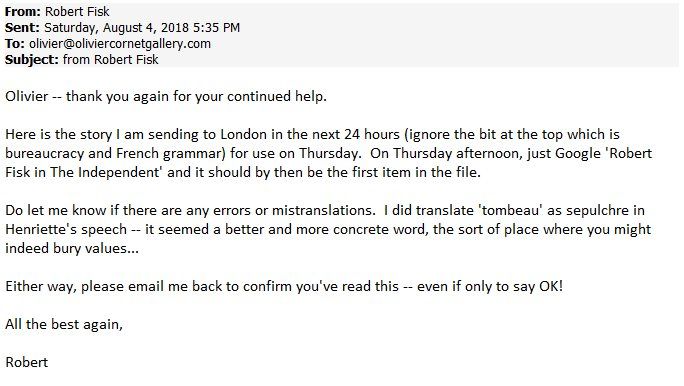Screen dimensions: 684x386
Task: Click sender name Robert Fisk
Action: click(77, 11)
